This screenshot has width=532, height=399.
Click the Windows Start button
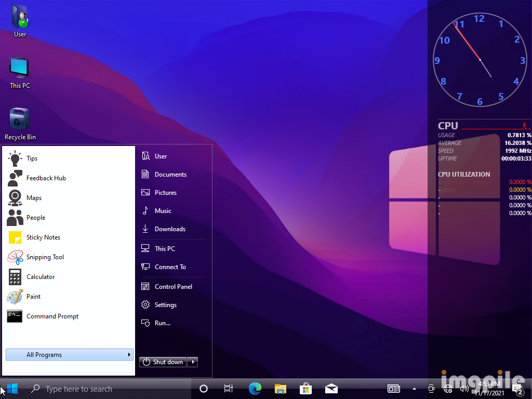pos(12,389)
